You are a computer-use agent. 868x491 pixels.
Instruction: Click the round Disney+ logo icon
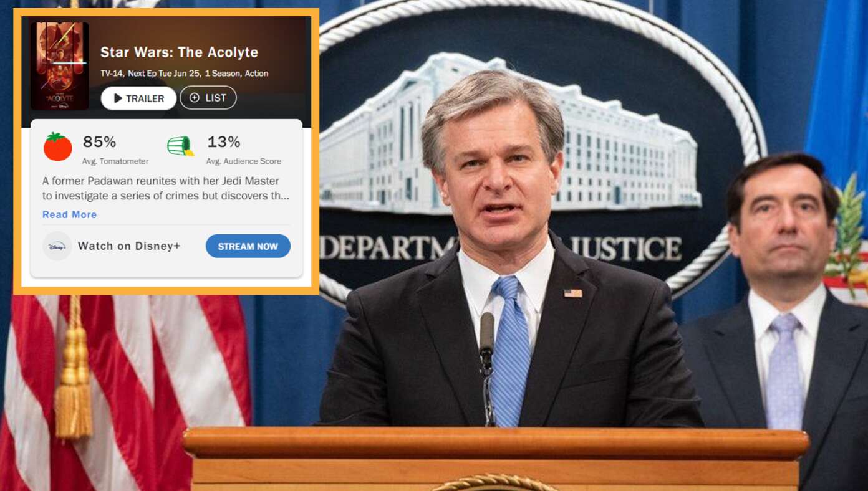pos(57,246)
